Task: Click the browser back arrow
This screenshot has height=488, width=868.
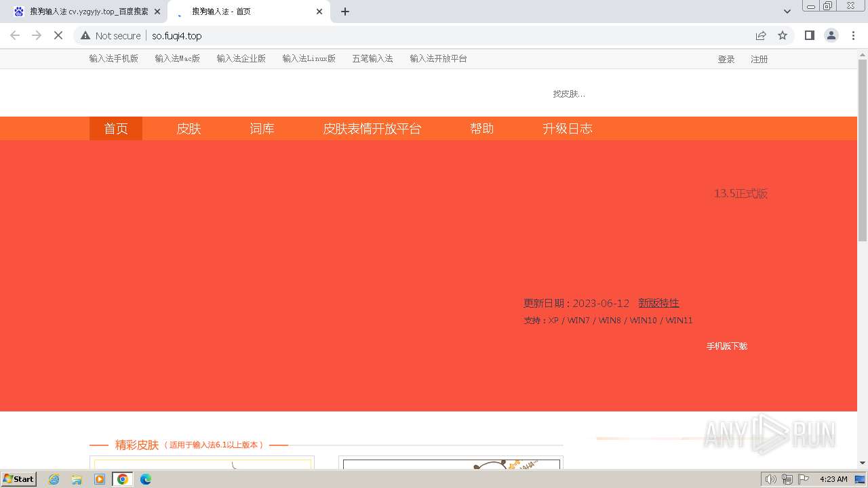Action: (15, 35)
